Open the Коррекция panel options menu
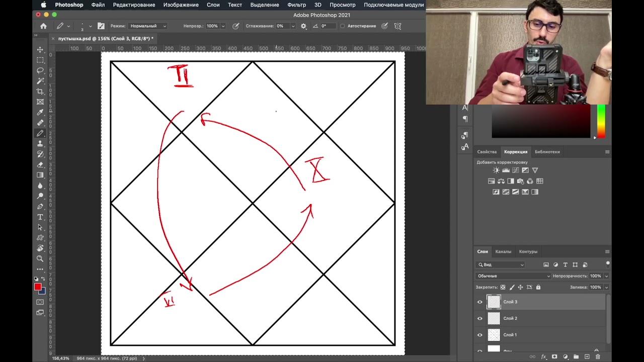This screenshot has height=362, width=644. (607, 152)
